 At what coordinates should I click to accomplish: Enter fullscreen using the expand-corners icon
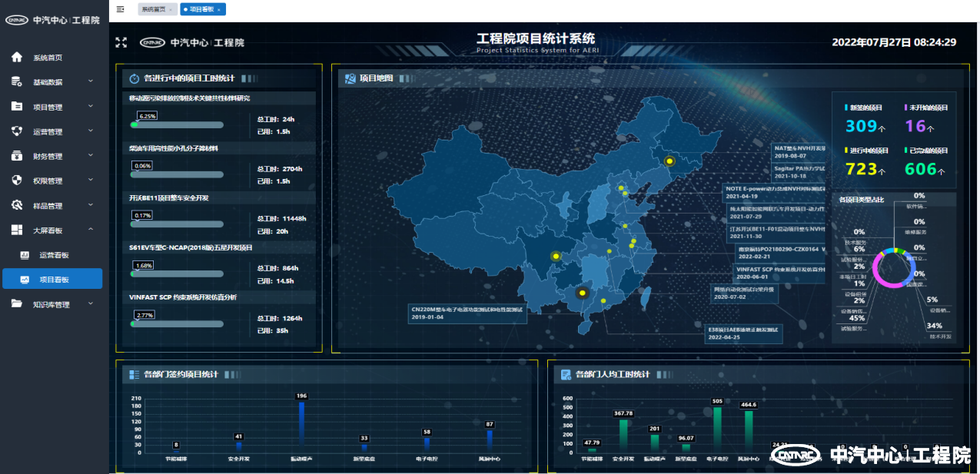pos(121,43)
